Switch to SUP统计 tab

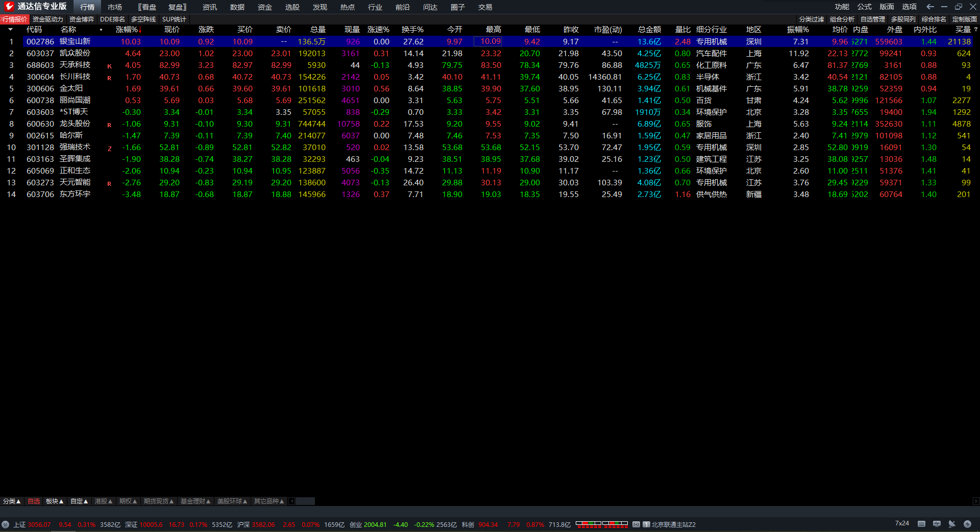pyautogui.click(x=174, y=19)
